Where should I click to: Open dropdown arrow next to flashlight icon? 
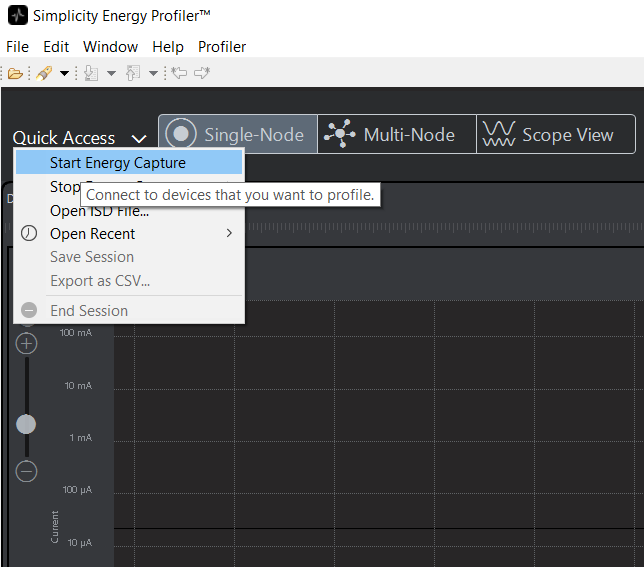(x=64, y=73)
